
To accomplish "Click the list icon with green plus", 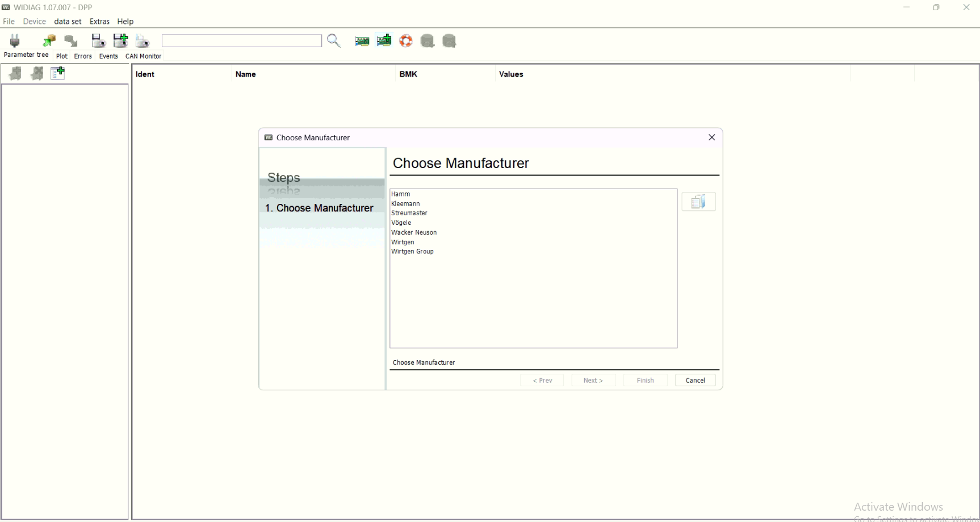I will coord(58,73).
